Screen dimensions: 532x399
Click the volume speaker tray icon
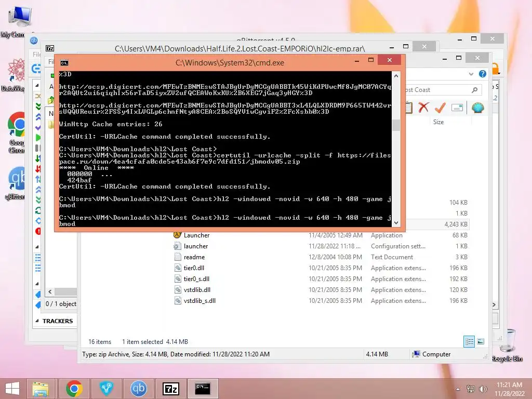[483, 389]
